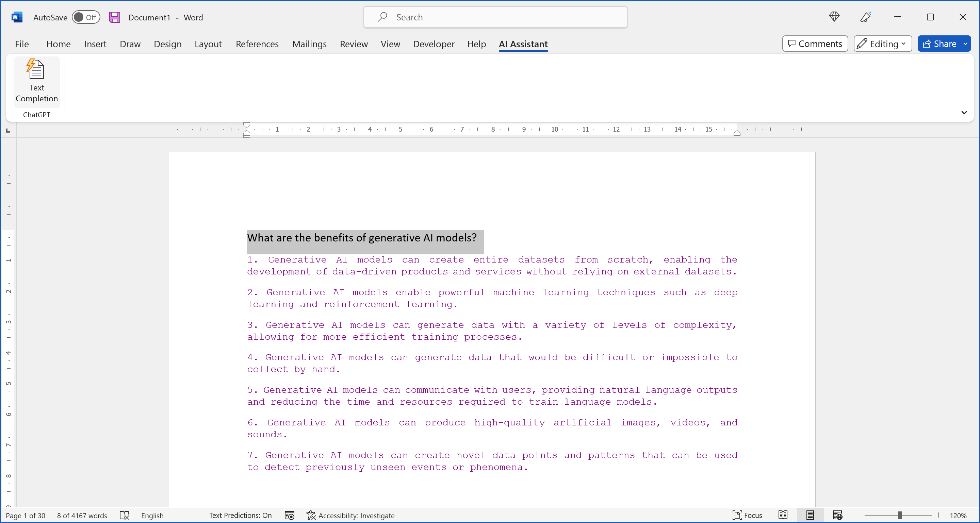Click the pen sparkle Coming Soon icon

(865, 17)
